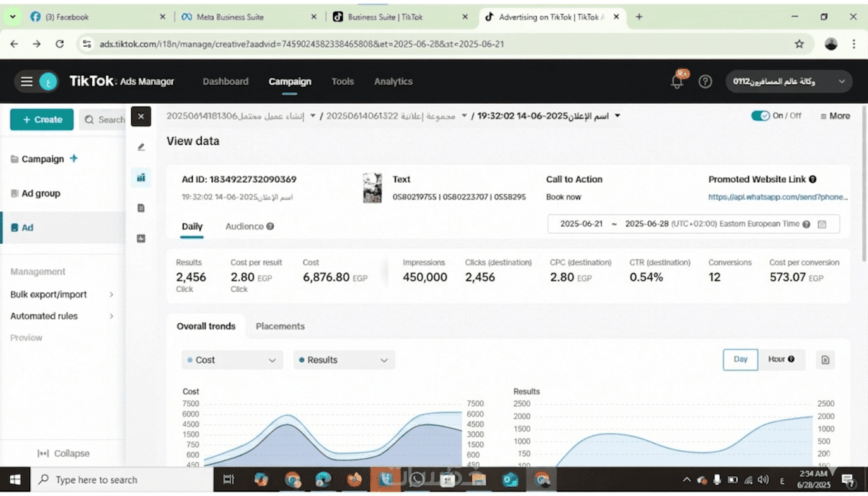Click the date range picker field
The width and height of the screenshot is (868, 496).
[694, 224]
